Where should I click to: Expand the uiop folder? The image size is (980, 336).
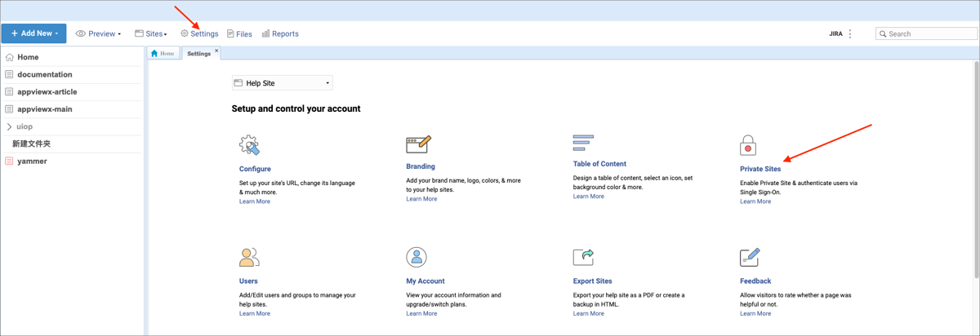(x=9, y=126)
